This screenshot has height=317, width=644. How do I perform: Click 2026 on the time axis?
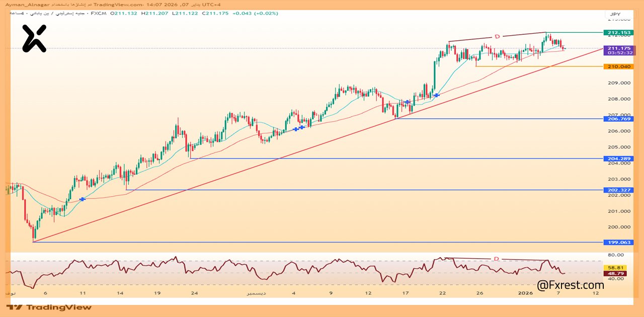point(526,292)
